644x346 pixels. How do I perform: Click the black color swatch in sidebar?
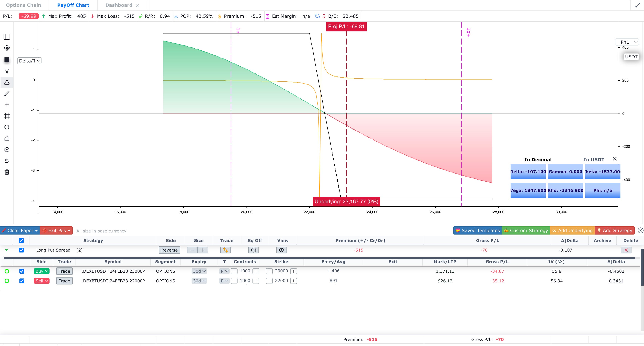coord(7,60)
